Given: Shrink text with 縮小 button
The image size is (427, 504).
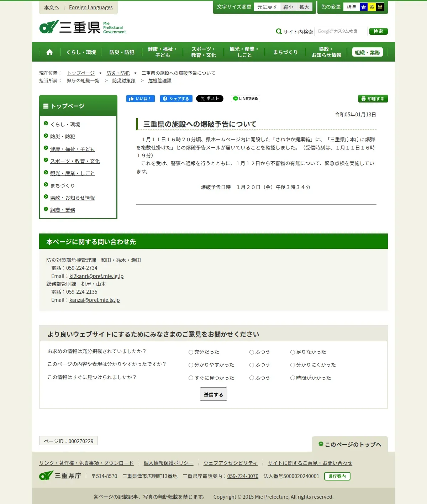Looking at the screenshot, I should (288, 7).
